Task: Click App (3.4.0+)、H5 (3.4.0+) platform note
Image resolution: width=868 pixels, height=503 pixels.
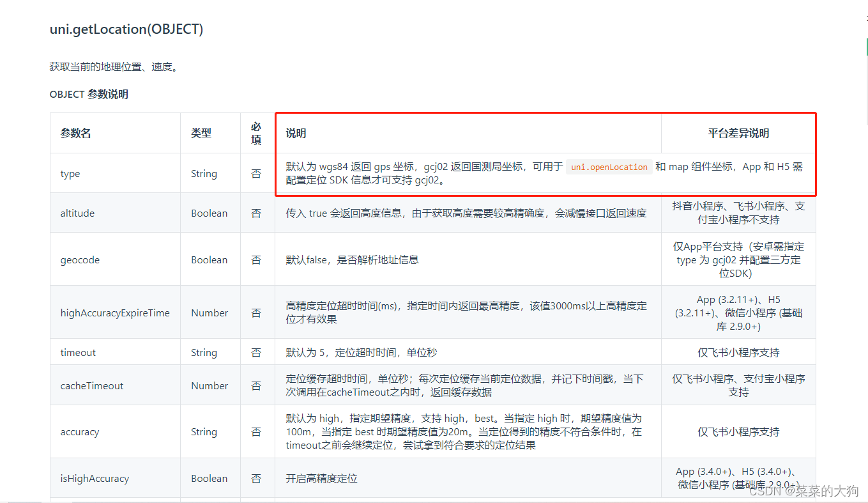Action: 738,478
